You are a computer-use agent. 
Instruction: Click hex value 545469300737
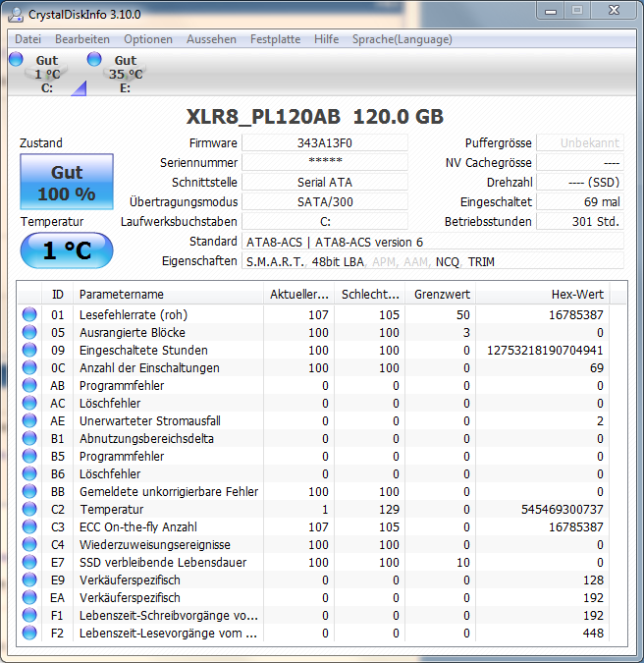(x=563, y=510)
